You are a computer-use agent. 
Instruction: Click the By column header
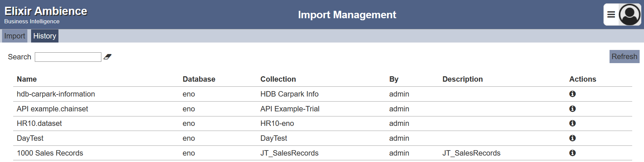click(394, 79)
